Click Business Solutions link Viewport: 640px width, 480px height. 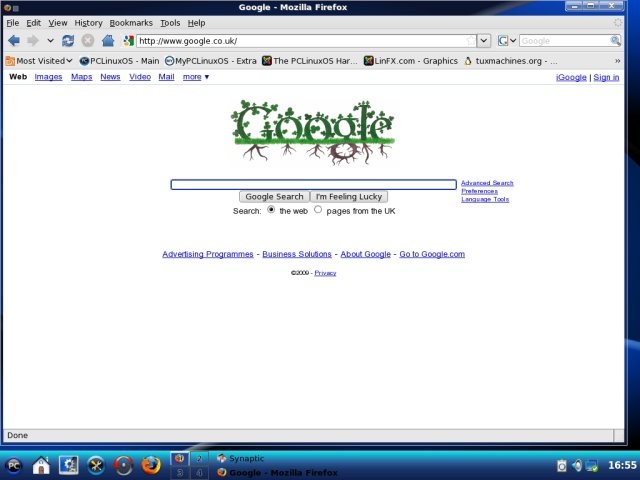[x=297, y=254]
